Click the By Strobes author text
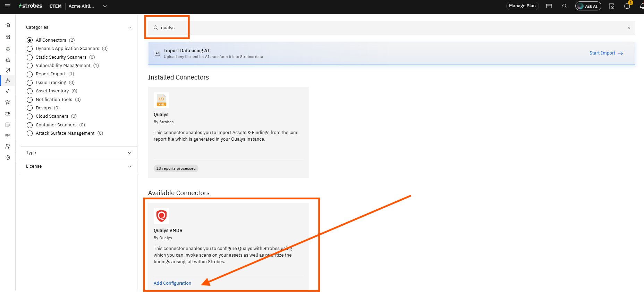644x292 pixels. [163, 122]
